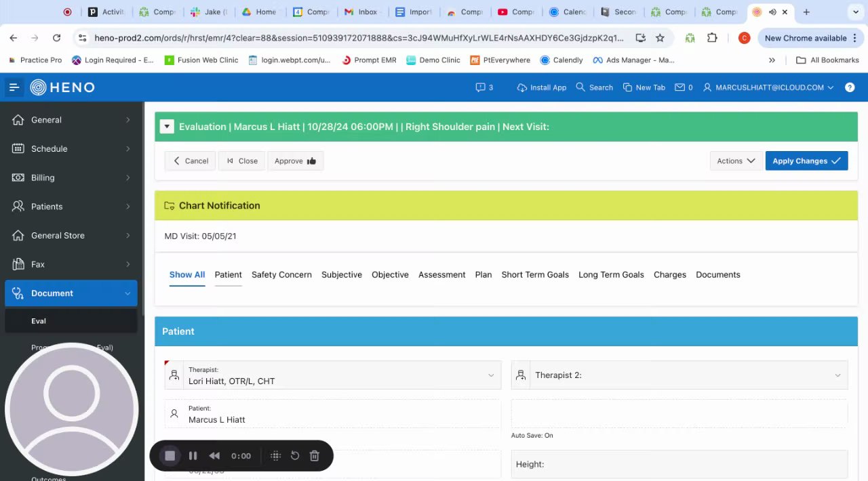
Task: Bookmark this page with star icon
Action: coord(660,38)
